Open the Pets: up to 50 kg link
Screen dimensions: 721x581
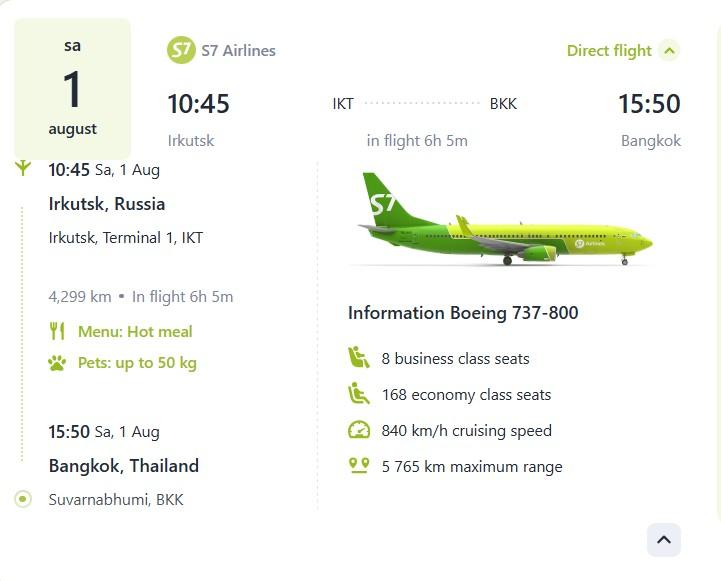pyautogui.click(x=137, y=363)
